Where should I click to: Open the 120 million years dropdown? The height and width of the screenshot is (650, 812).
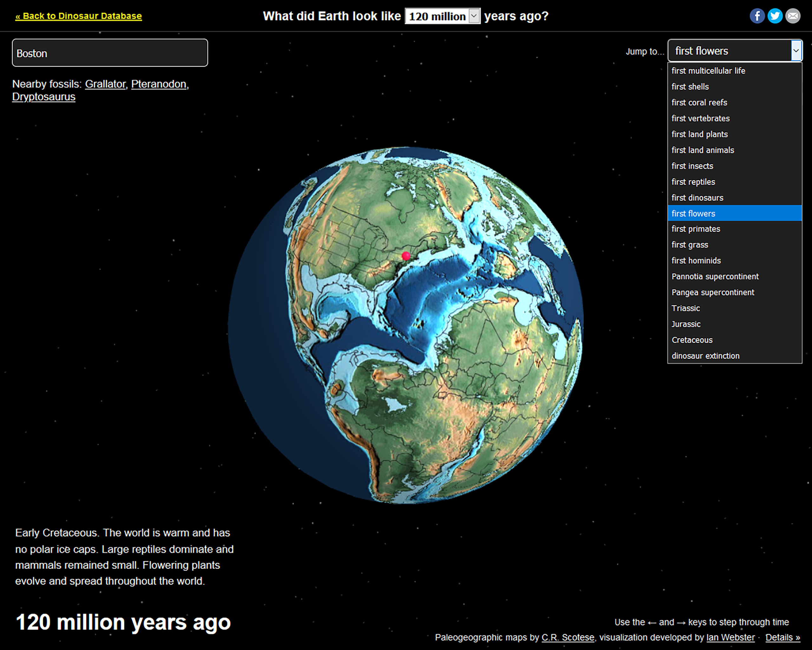442,16
